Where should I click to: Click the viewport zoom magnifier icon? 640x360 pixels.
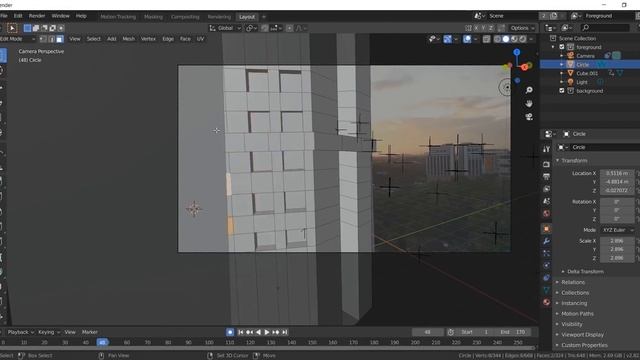pyautogui.click(x=529, y=90)
